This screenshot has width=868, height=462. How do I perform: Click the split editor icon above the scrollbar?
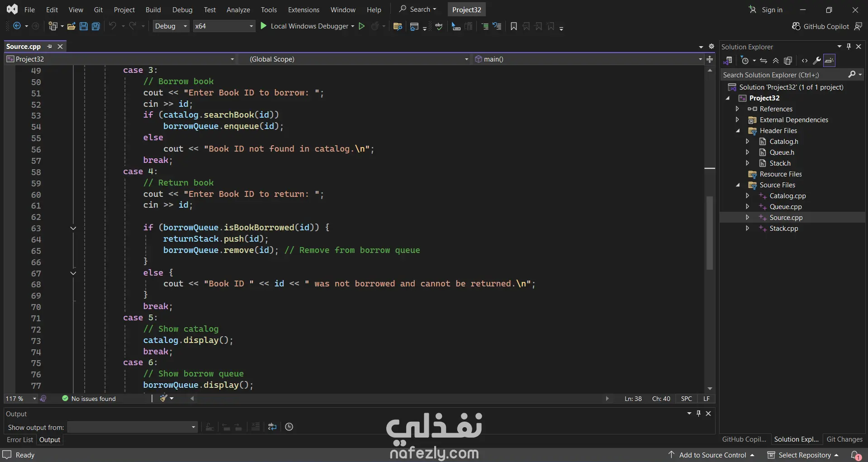[x=710, y=59]
